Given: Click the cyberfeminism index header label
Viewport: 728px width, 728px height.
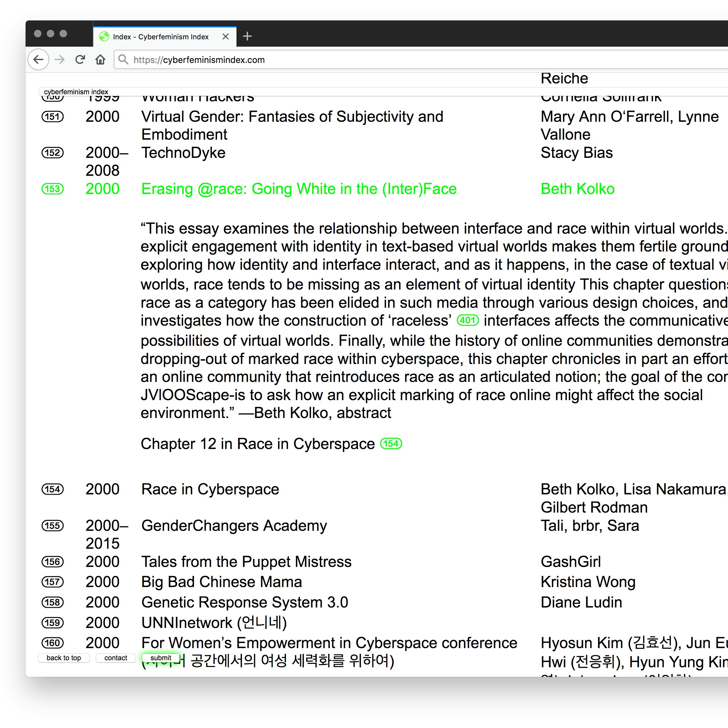Looking at the screenshot, I should (x=76, y=92).
